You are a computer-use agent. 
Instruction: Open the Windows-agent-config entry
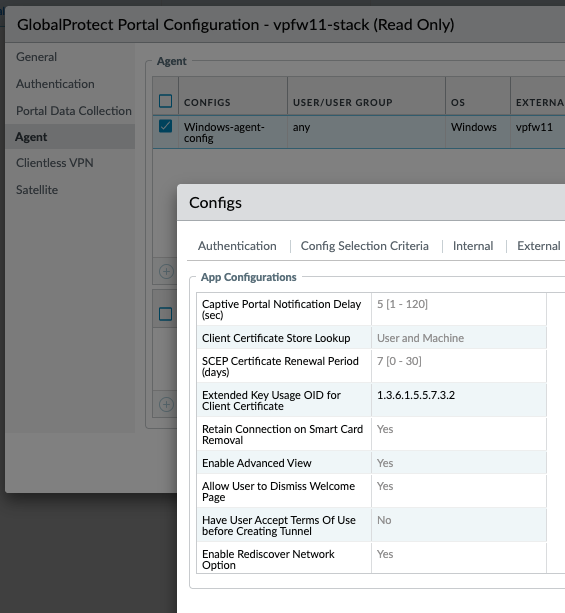(x=224, y=133)
